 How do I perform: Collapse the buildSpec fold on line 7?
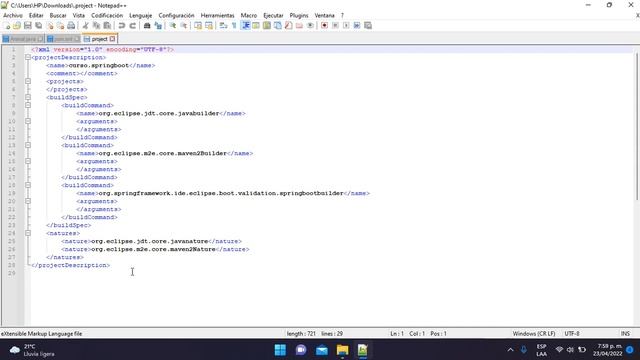coord(28,97)
